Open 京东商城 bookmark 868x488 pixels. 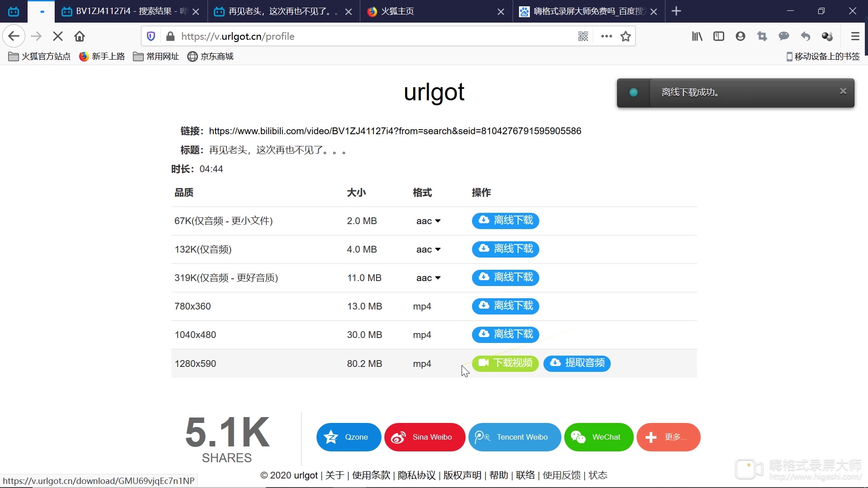[210, 56]
